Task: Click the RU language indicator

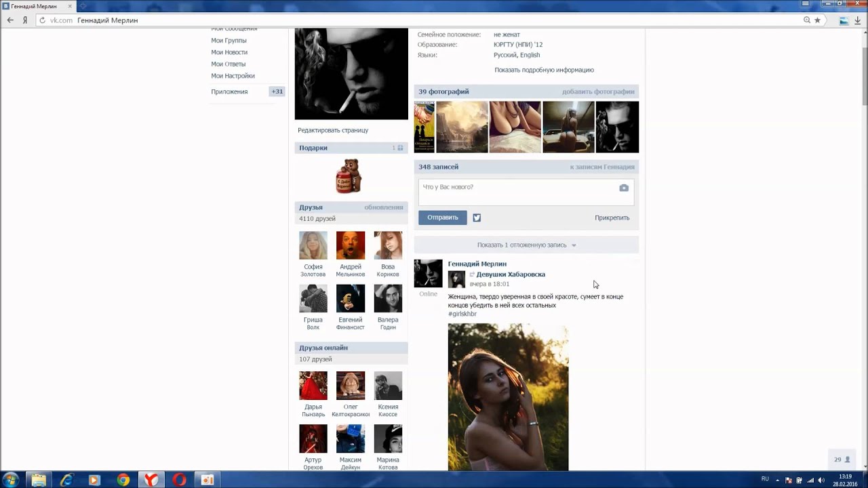Action: click(x=765, y=479)
